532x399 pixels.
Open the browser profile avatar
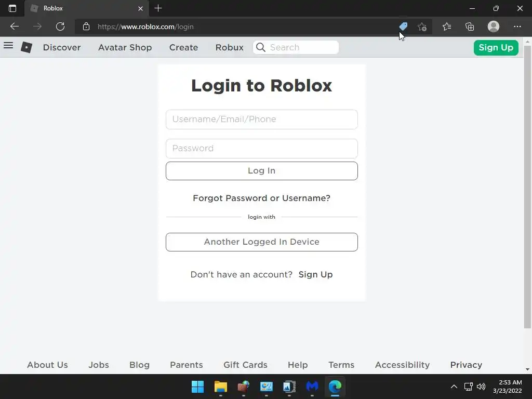pyautogui.click(x=494, y=26)
